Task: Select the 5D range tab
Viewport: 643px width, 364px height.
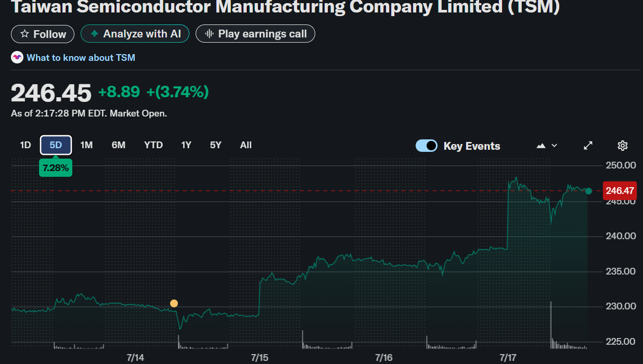Action: 56,145
